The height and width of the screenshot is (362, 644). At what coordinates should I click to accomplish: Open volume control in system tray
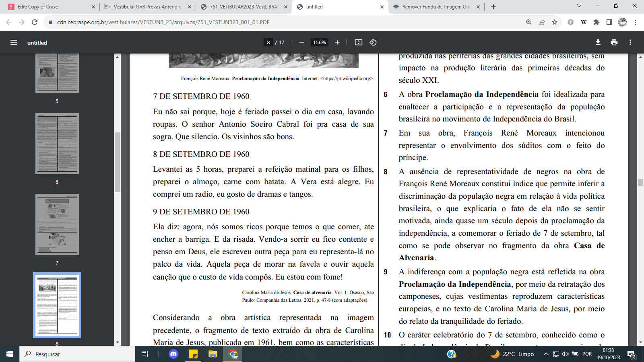coord(565,354)
